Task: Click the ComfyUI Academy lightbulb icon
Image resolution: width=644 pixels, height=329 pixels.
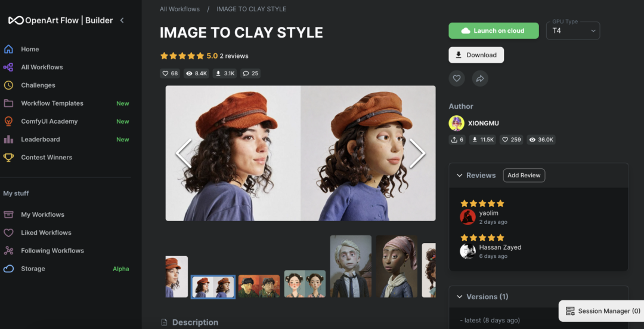Action: point(8,121)
